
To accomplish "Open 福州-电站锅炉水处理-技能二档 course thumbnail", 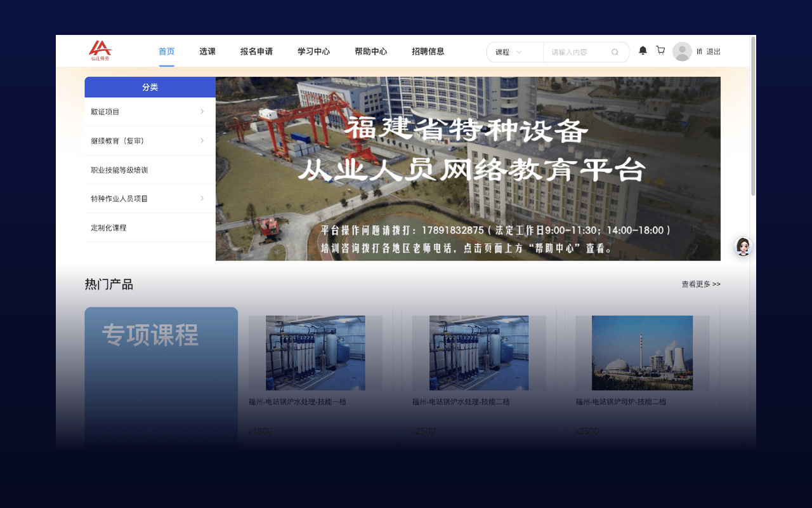I will 479,353.
